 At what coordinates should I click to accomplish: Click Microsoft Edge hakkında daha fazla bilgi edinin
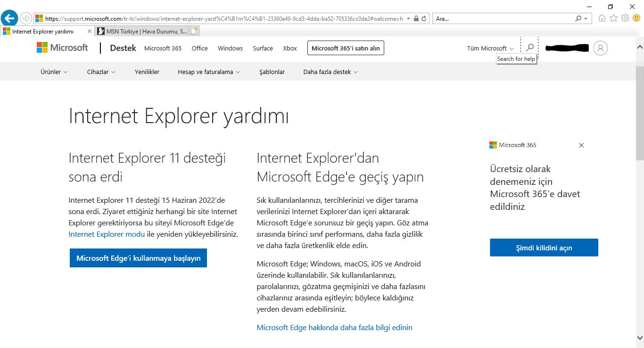334,327
